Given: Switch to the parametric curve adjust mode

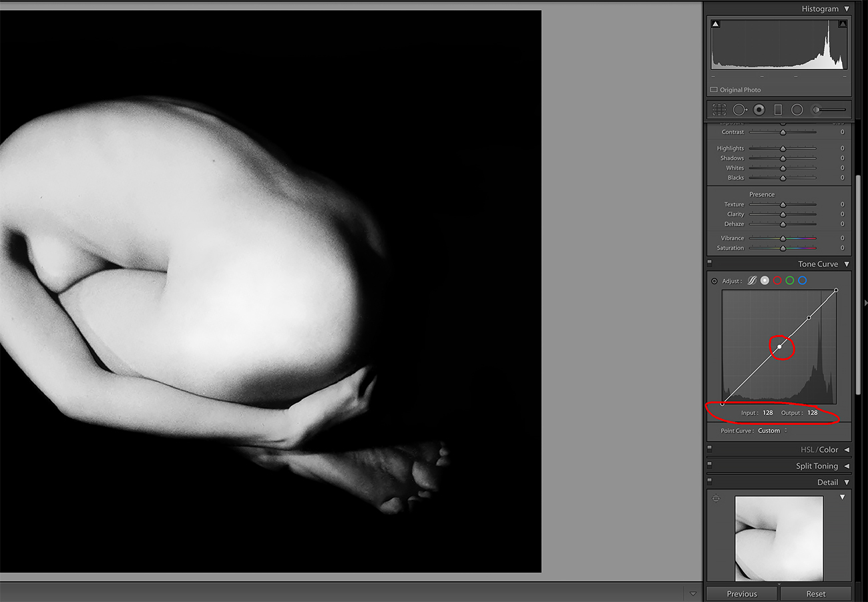Looking at the screenshot, I should 752,281.
